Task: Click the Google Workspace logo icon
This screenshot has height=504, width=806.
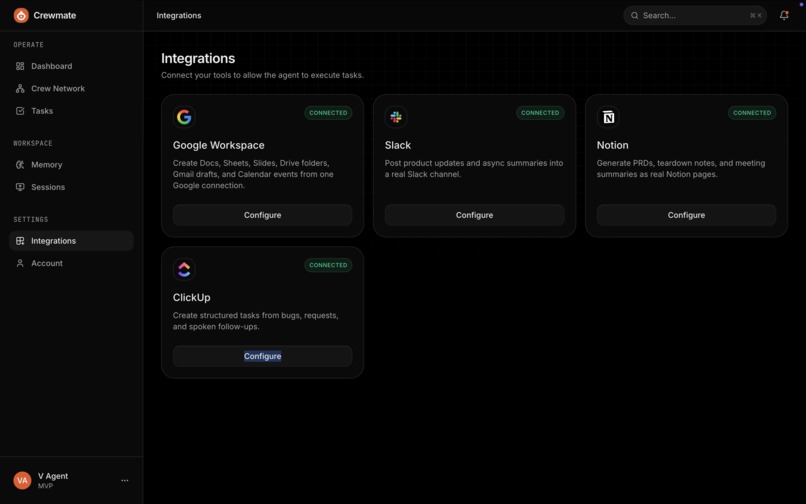Action: tap(184, 117)
